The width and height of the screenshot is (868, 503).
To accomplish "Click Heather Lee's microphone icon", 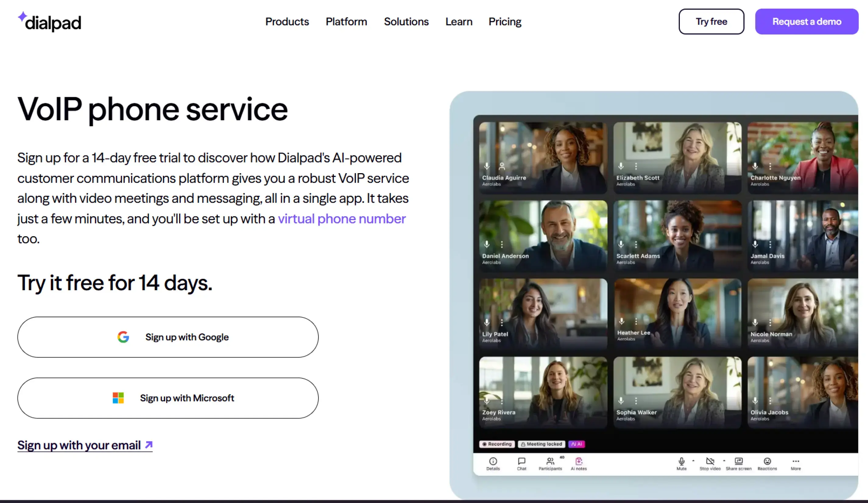I will click(x=621, y=321).
